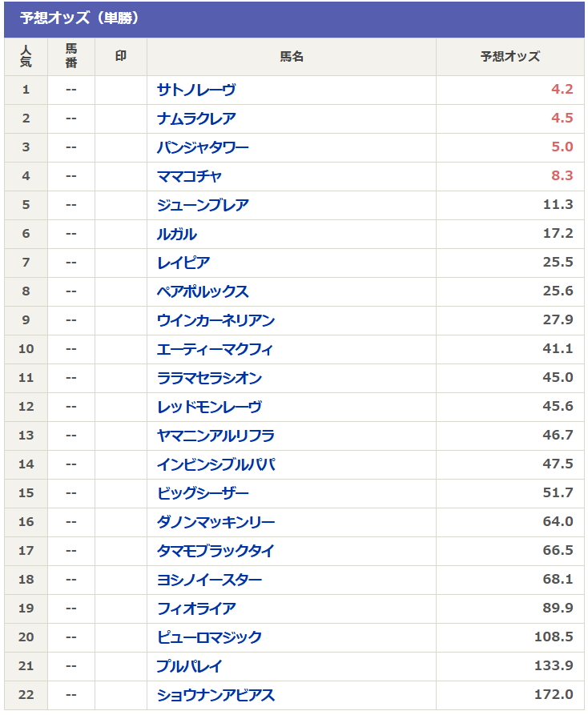Open the サトノレーヴ horse page

(196, 90)
